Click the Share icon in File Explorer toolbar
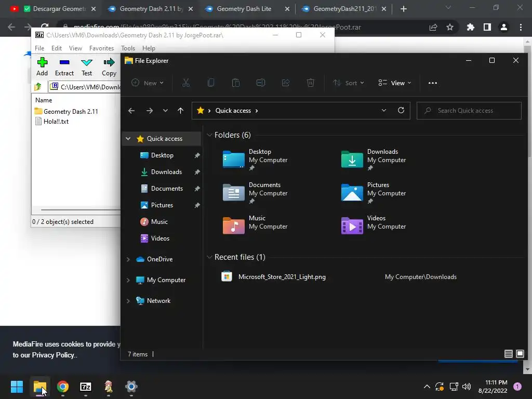 pyautogui.click(x=286, y=83)
